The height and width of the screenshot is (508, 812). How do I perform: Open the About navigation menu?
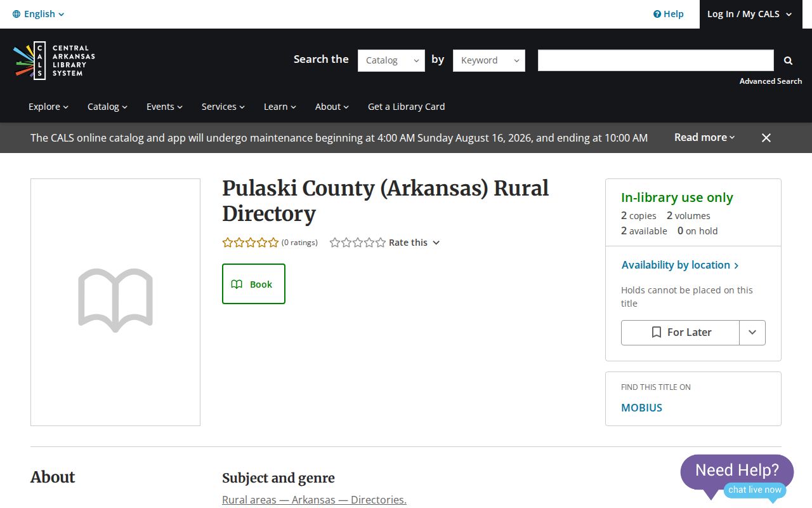pyautogui.click(x=332, y=107)
